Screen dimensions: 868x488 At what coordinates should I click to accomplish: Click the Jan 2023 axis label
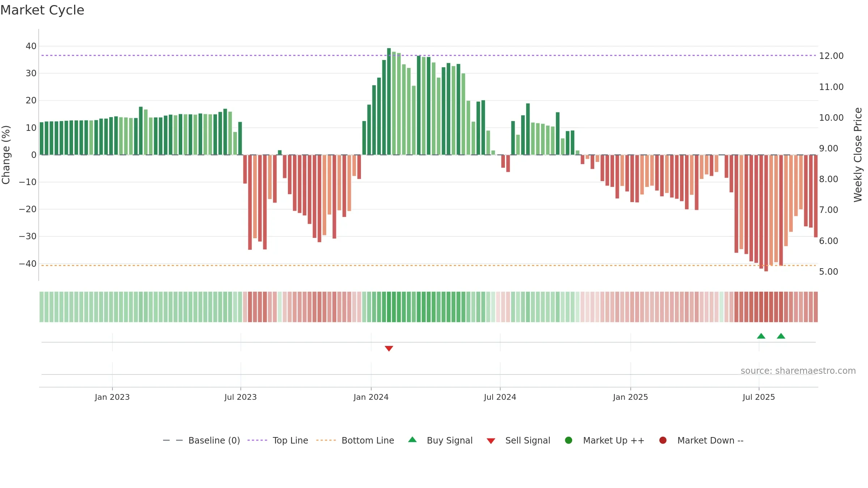tap(112, 397)
